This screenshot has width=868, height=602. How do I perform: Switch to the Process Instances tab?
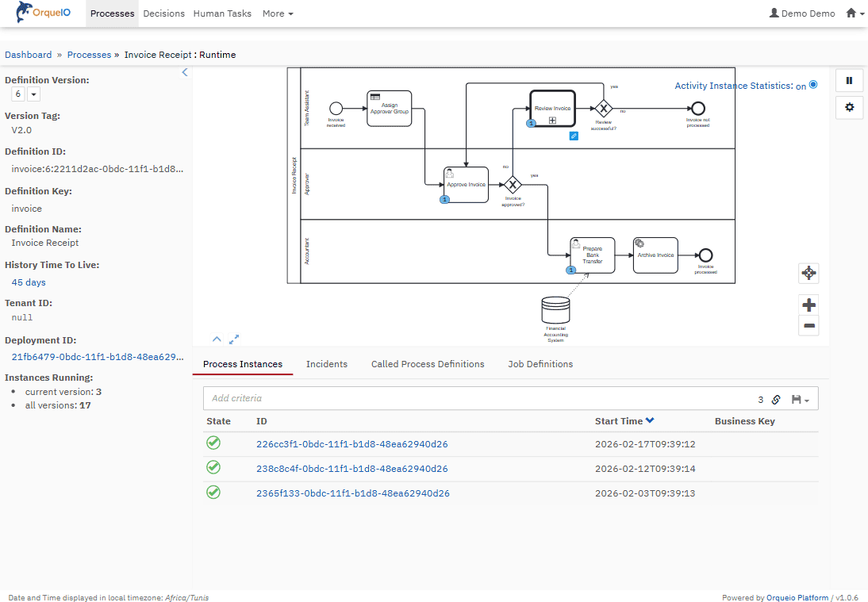243,364
